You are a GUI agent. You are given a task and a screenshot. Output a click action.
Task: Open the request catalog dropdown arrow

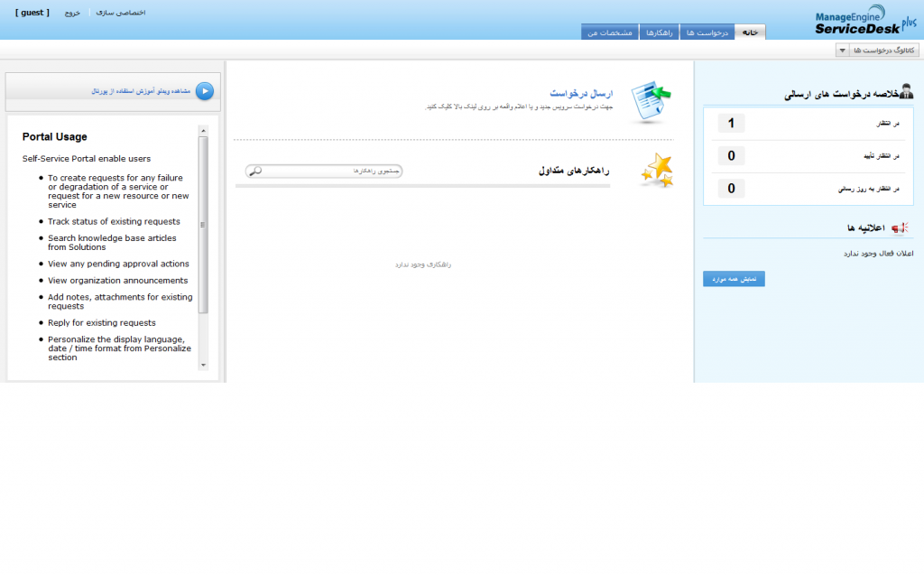point(841,51)
